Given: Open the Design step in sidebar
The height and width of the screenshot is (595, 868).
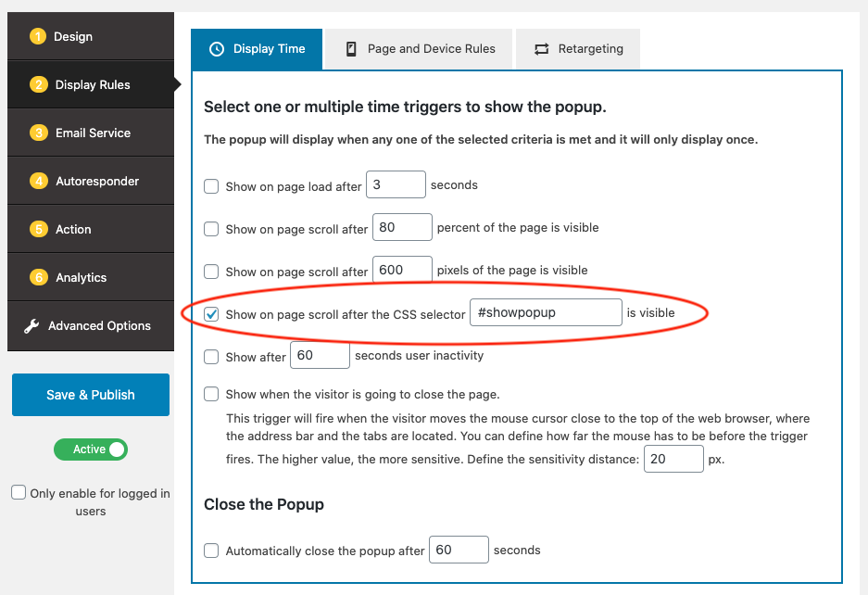Looking at the screenshot, I should tap(73, 37).
